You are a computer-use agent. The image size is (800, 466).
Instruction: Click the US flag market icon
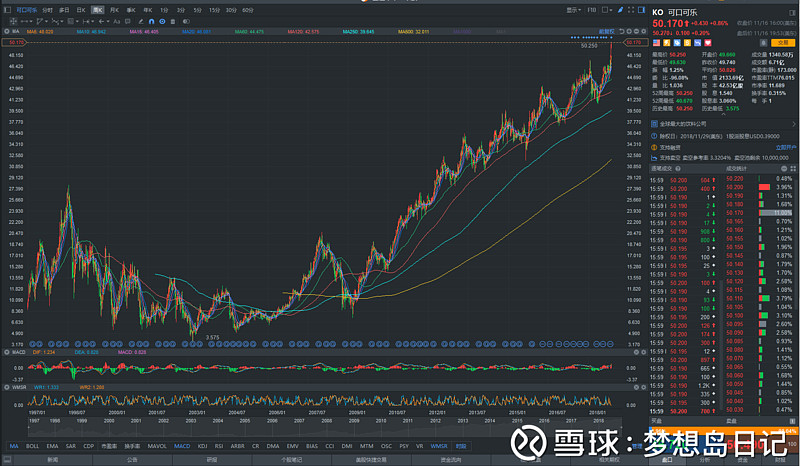655,43
